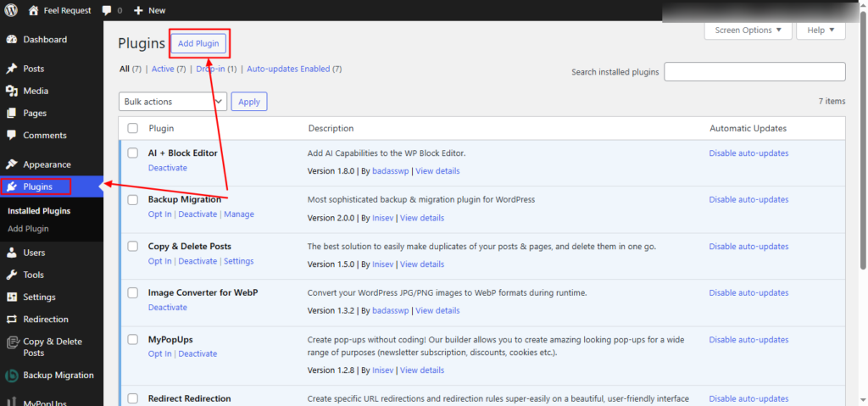The image size is (868, 406).
Task: Click the home icon beside Feel Request
Action: click(34, 10)
